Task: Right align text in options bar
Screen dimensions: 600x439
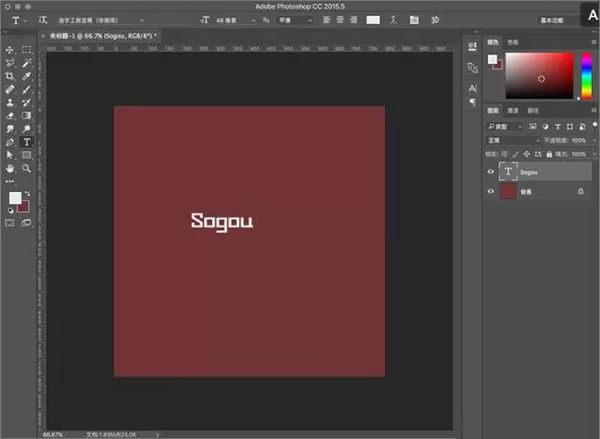Action: [354, 20]
